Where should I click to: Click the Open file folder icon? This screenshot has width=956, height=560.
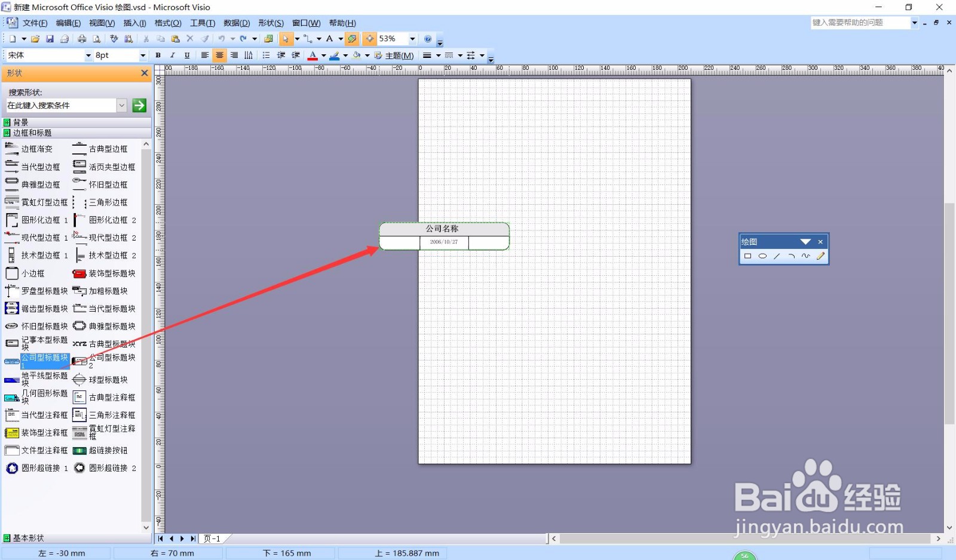point(35,39)
